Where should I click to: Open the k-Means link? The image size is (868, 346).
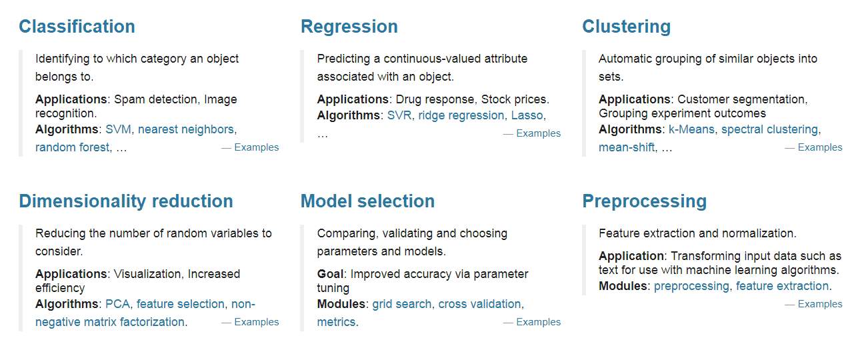point(692,129)
